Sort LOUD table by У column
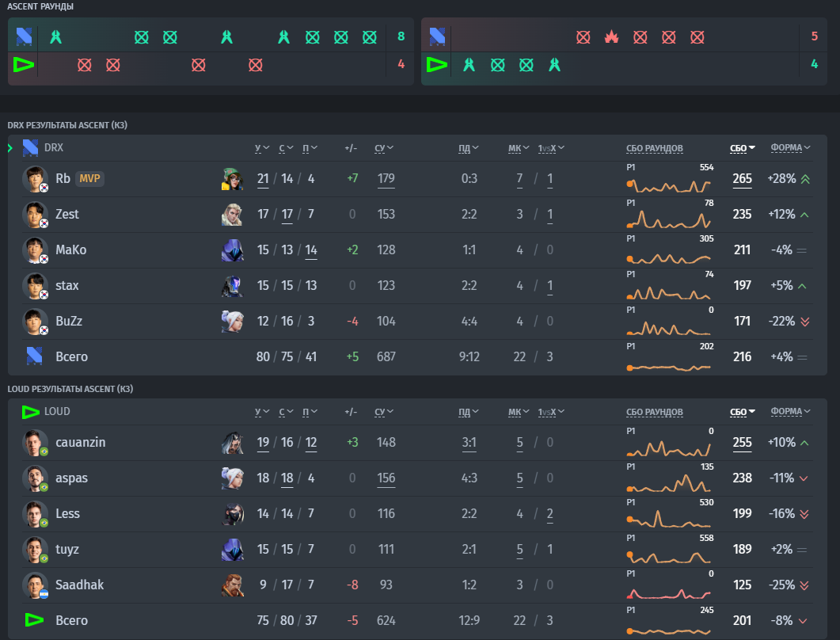 262,412
